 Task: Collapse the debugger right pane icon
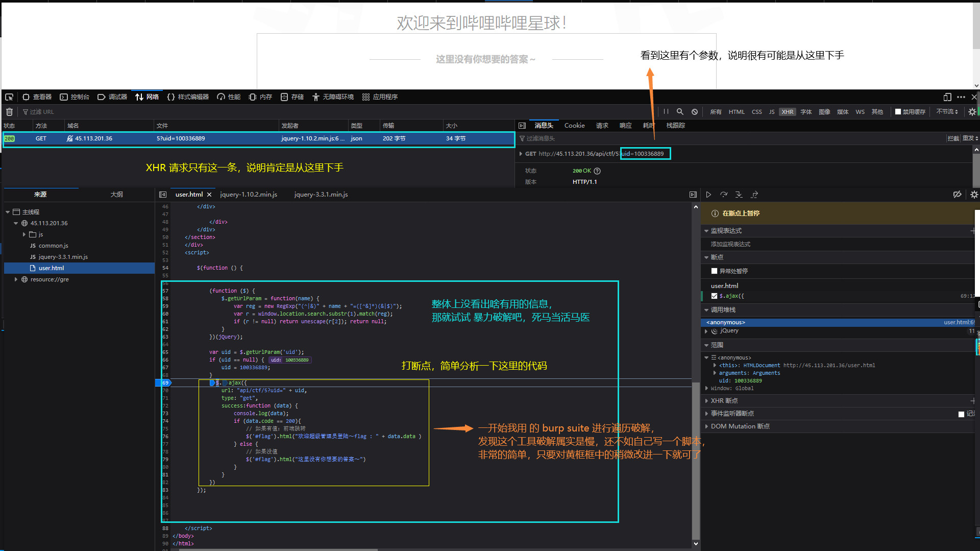(x=693, y=195)
